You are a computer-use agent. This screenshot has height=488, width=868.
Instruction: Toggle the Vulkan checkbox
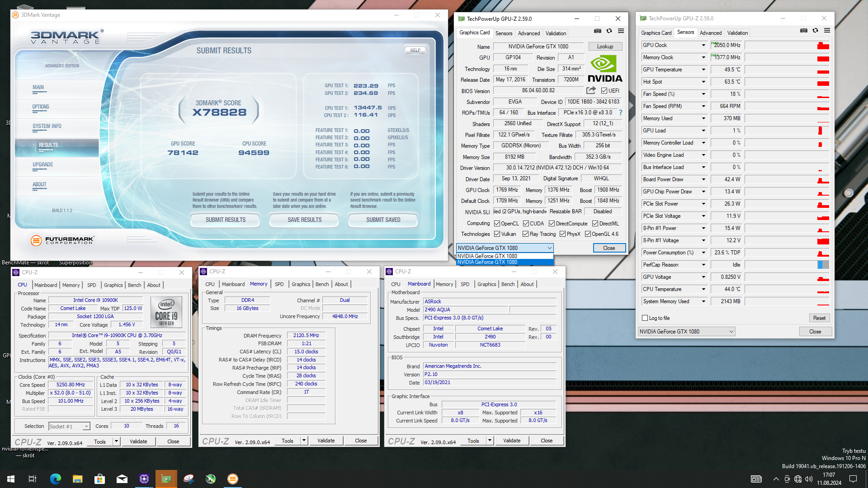tap(497, 234)
